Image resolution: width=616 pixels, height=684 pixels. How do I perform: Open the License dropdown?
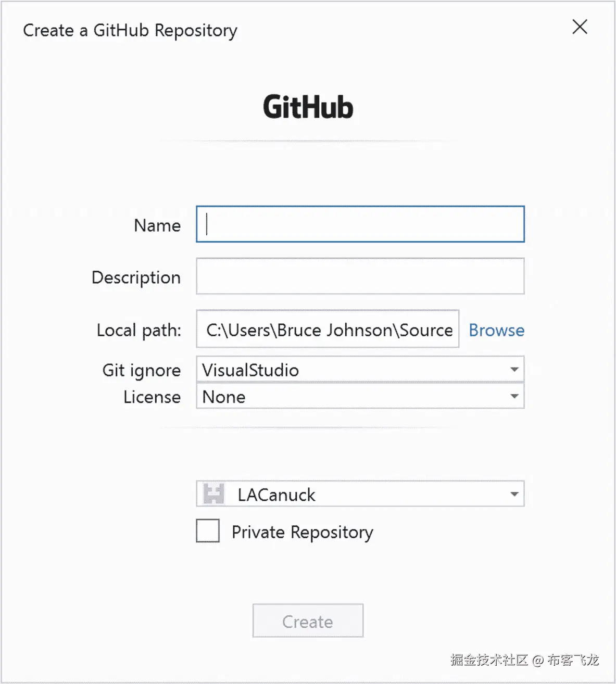360,396
